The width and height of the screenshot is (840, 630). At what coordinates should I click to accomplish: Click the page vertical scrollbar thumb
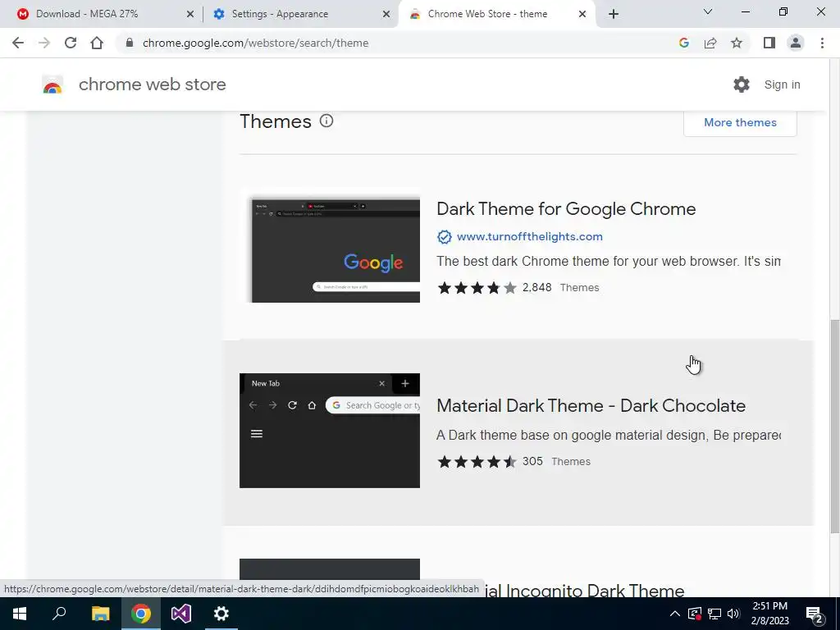pos(834,426)
